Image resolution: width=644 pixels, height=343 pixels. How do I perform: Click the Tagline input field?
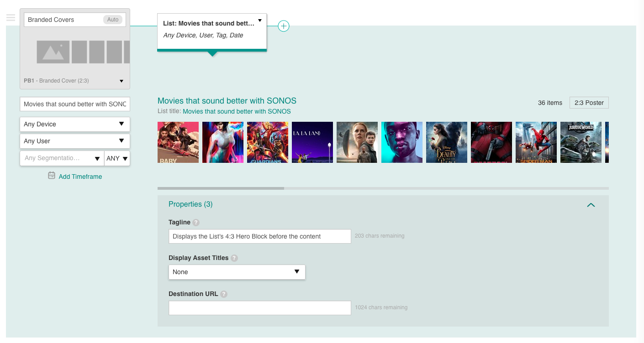tap(260, 236)
